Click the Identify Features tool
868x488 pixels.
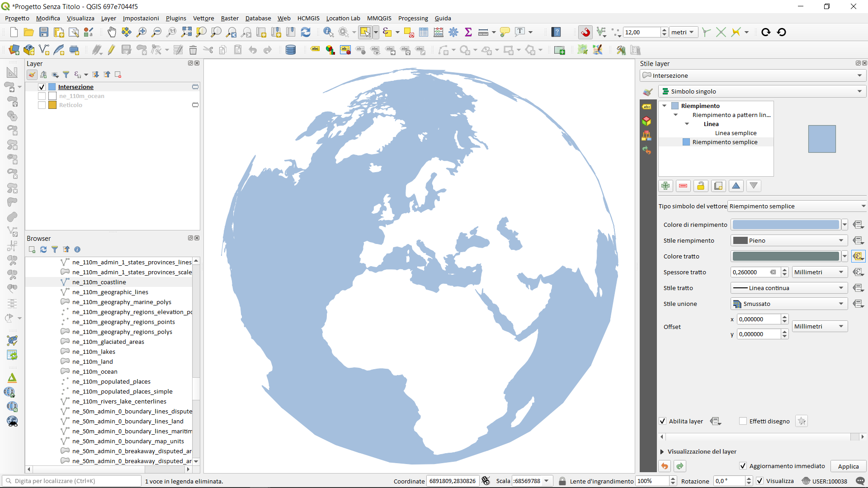coord(328,32)
